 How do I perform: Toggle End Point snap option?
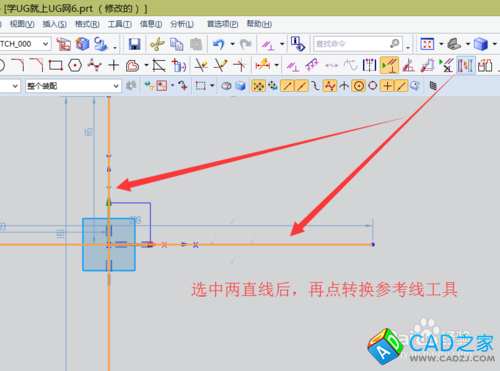point(287,86)
